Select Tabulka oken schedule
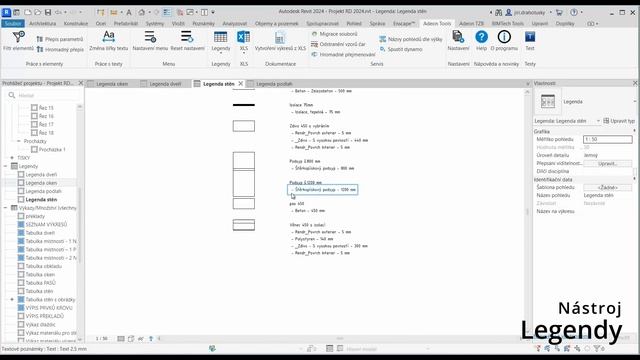The width and height of the screenshot is (640, 360). pos(40,274)
